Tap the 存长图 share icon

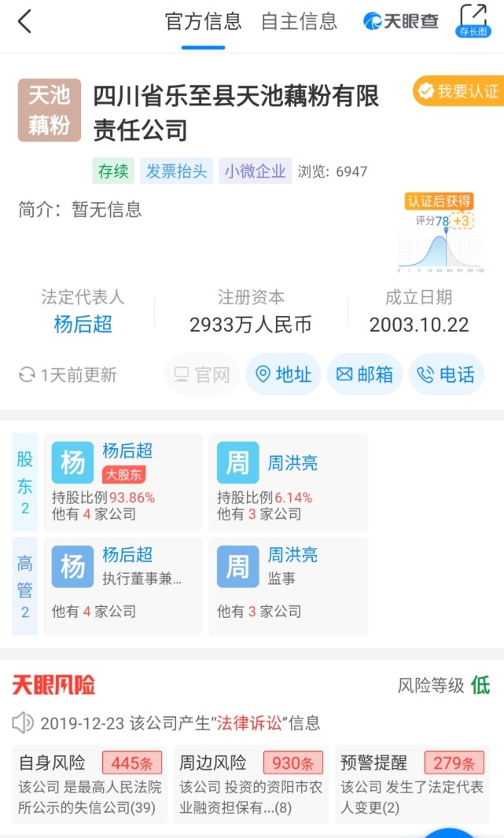pyautogui.click(x=473, y=20)
